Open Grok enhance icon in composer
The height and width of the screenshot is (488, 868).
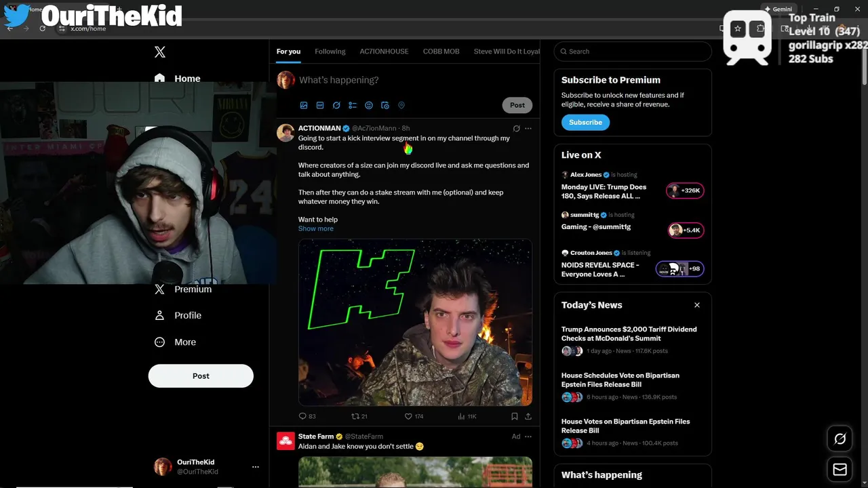click(x=336, y=106)
